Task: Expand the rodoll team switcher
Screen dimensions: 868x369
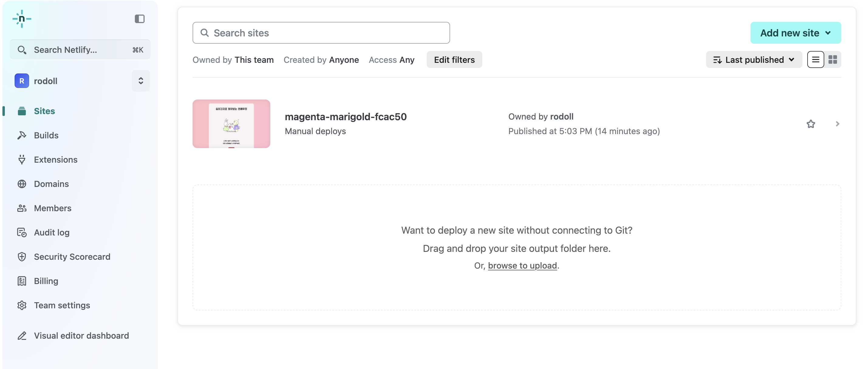Action: (141, 81)
